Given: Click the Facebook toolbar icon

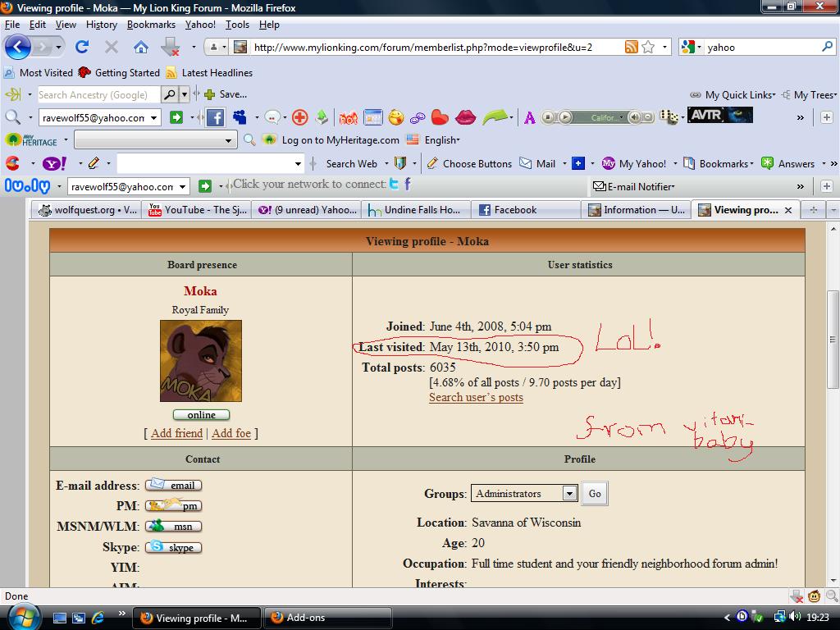Looking at the screenshot, I should tap(215, 117).
